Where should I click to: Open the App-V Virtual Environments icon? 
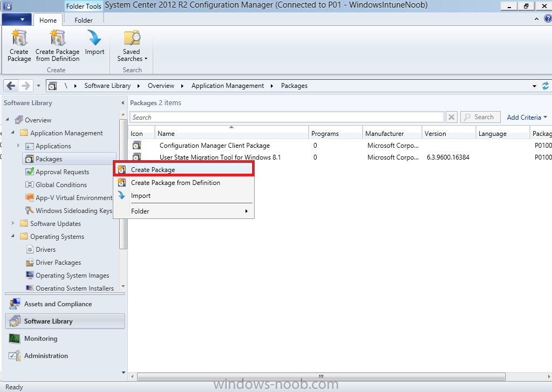30,197
